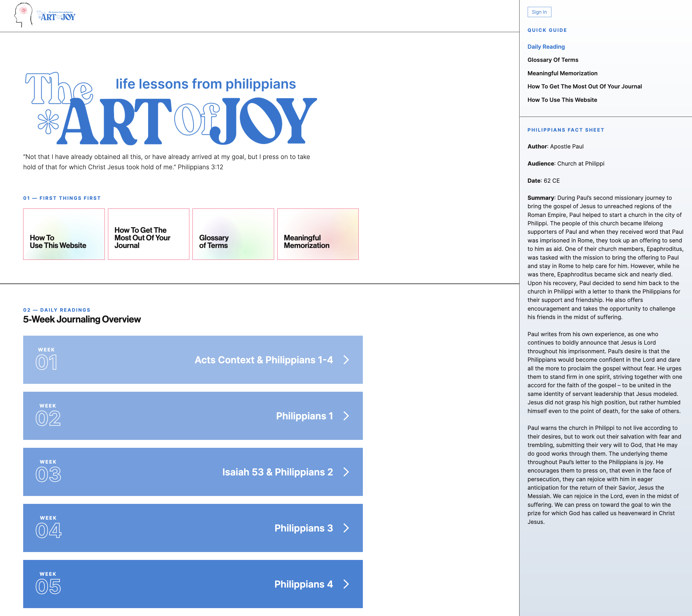
Task: Open Meaningful Memorization quick guide link
Action: (x=562, y=73)
